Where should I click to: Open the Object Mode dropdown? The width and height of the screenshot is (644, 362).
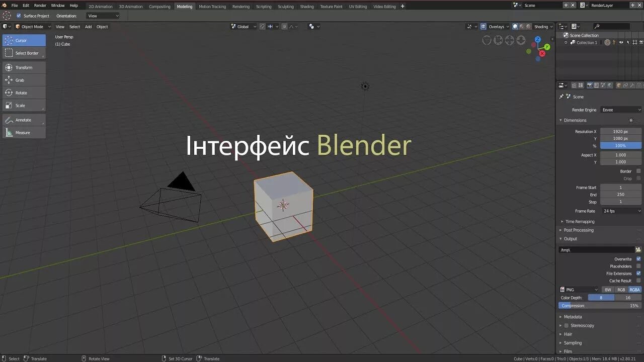pos(33,27)
